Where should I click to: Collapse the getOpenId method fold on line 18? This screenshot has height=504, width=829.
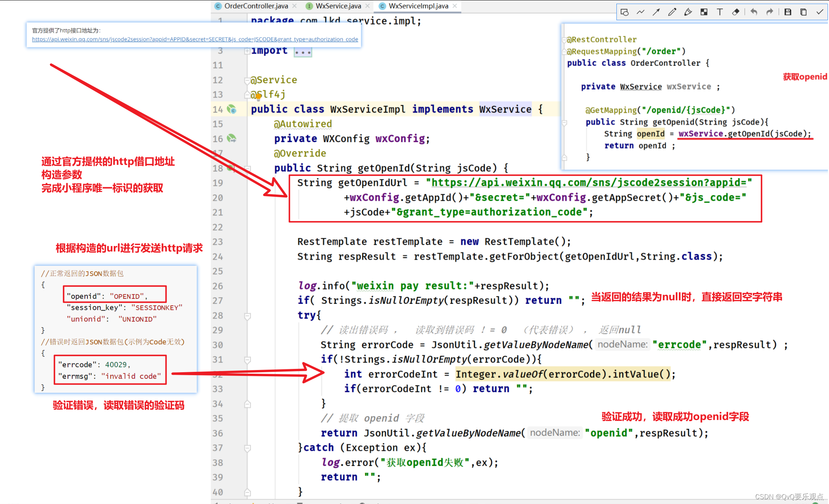click(x=247, y=168)
